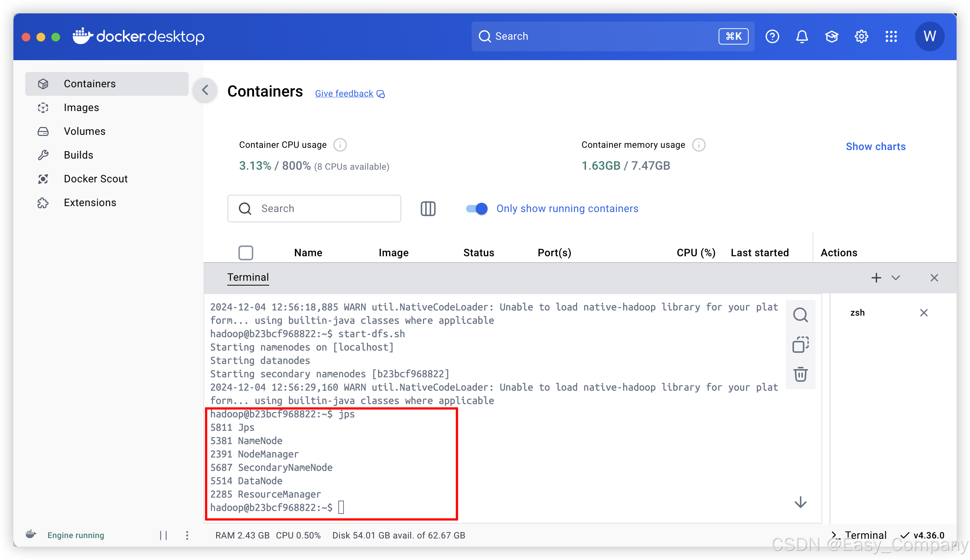
Task: Click the terminal line '5381 NameNode'
Action: 246,441
